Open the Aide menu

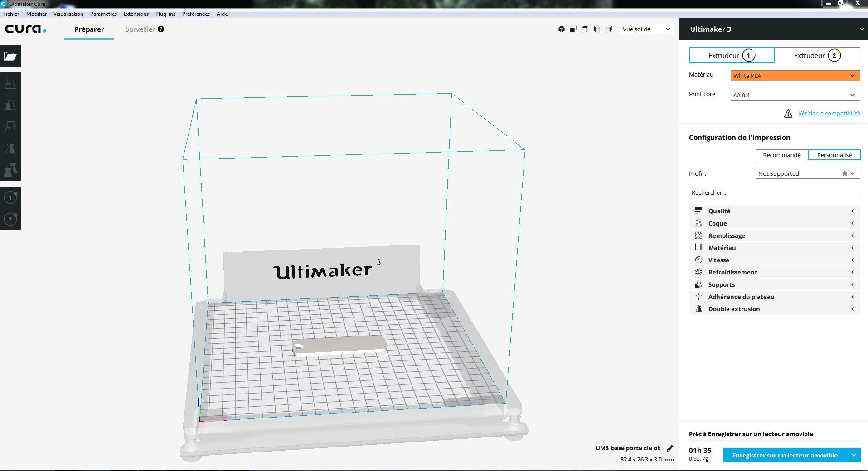pyautogui.click(x=222, y=14)
